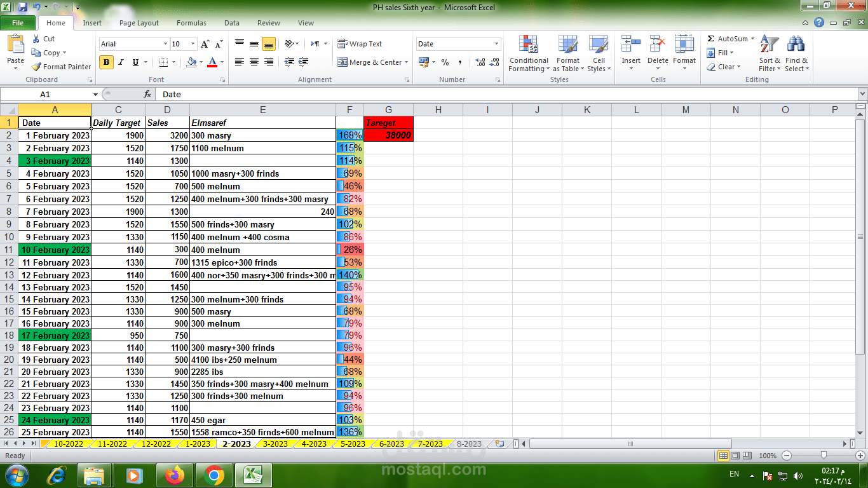Viewport: 868px width, 488px height.
Task: Open the Format as Table gallery
Action: [x=567, y=53]
